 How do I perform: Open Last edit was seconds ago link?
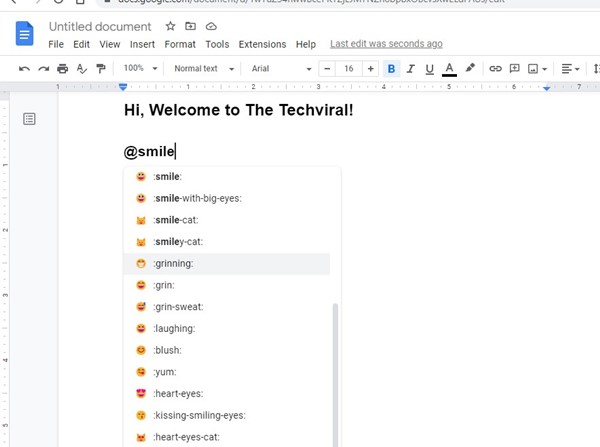pyautogui.click(x=386, y=44)
